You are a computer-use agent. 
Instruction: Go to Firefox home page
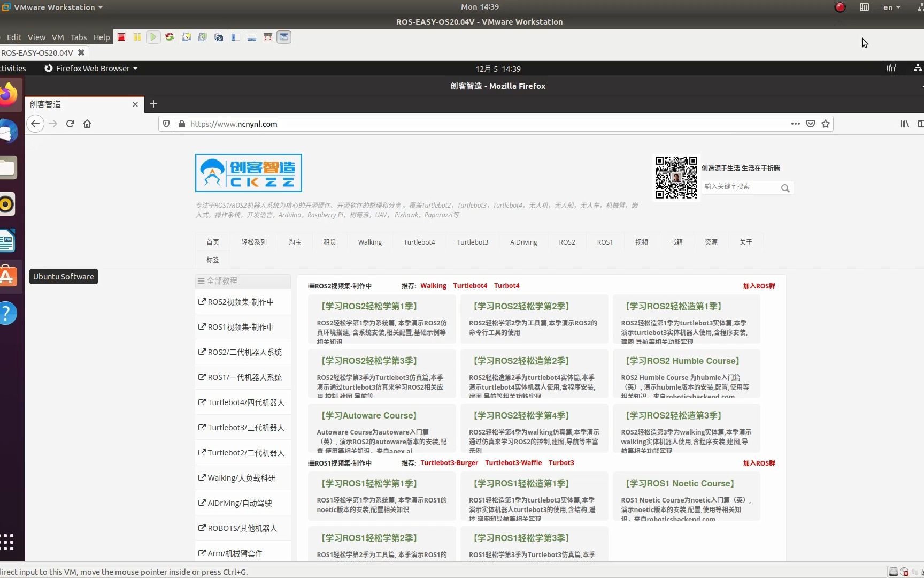pos(87,124)
